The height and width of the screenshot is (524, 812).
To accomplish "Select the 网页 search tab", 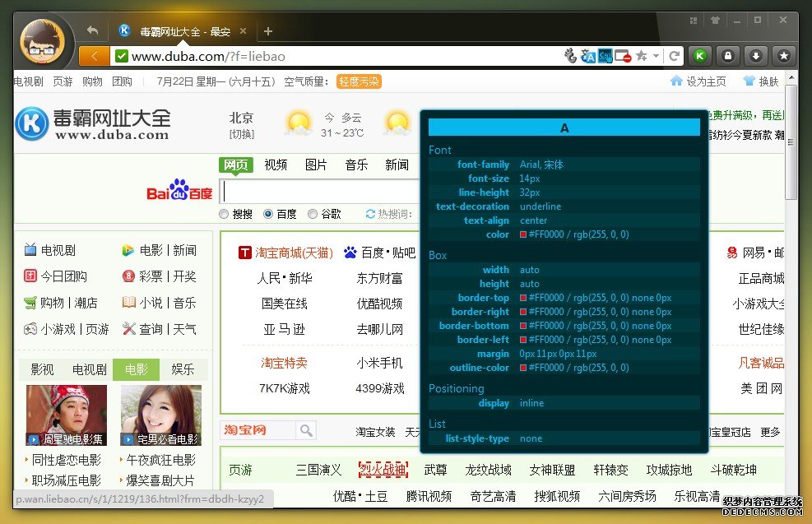I will pos(235,165).
